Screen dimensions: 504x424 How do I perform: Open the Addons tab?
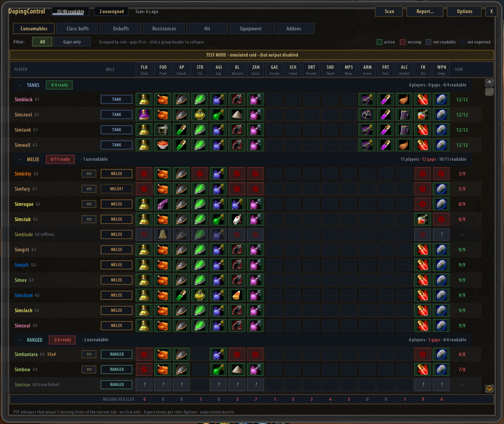294,29
